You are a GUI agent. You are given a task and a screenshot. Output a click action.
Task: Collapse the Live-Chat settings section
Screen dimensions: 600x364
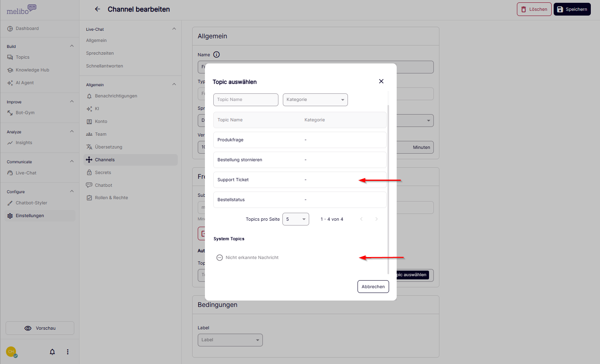(174, 29)
